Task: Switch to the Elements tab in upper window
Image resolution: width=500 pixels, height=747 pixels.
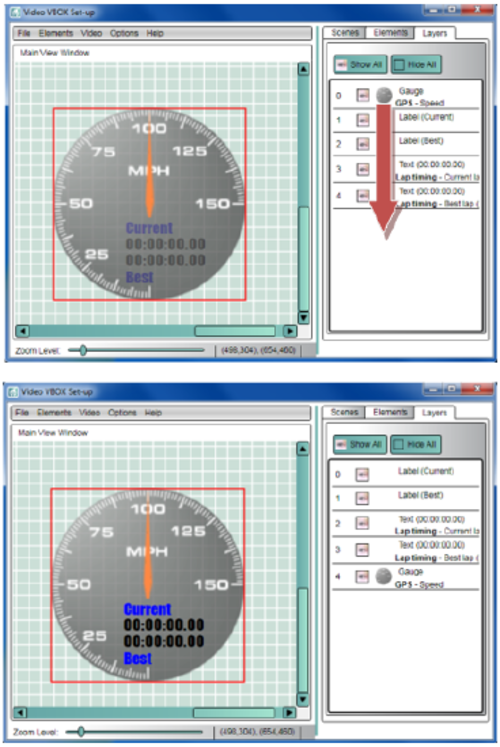Action: point(390,32)
